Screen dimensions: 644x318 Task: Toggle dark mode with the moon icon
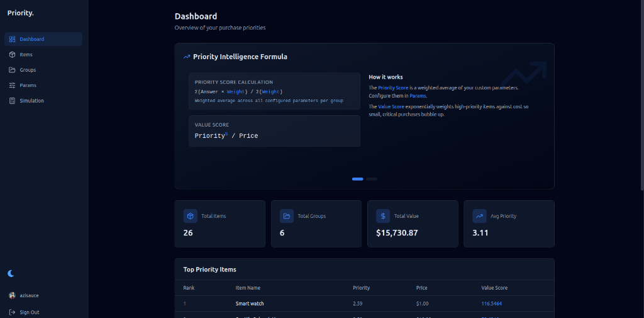[11, 273]
